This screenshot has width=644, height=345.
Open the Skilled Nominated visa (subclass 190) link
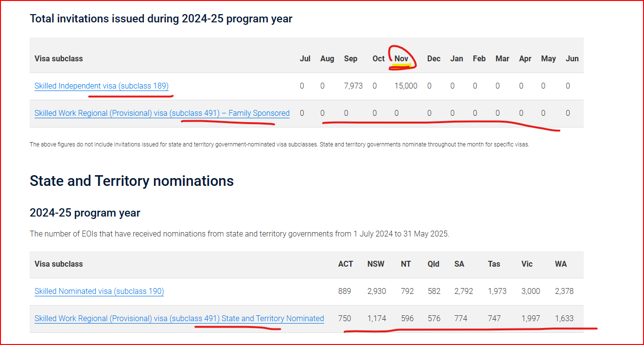[99, 291]
